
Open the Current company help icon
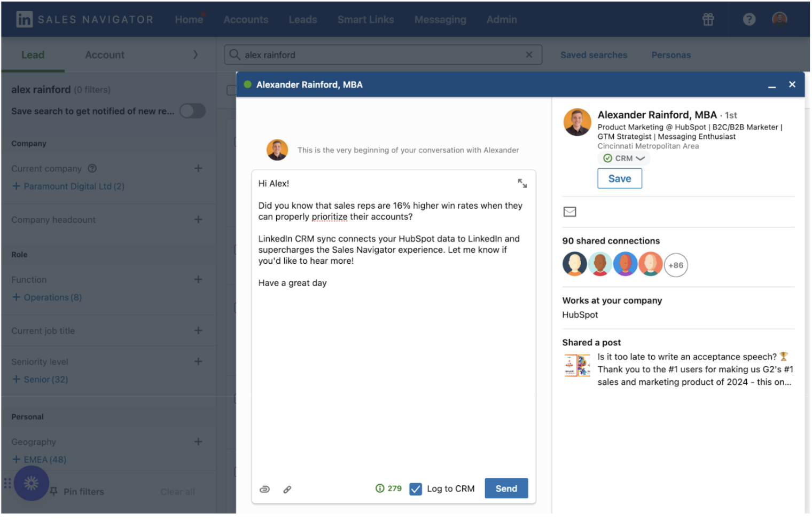[x=92, y=169]
